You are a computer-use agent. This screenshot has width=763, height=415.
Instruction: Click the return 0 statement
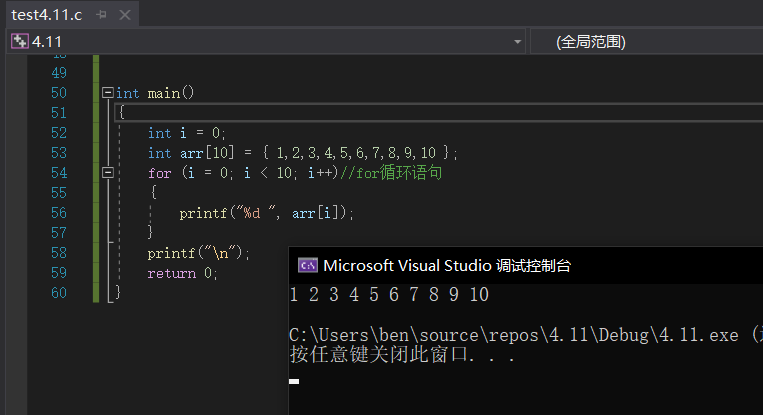tap(182, 273)
